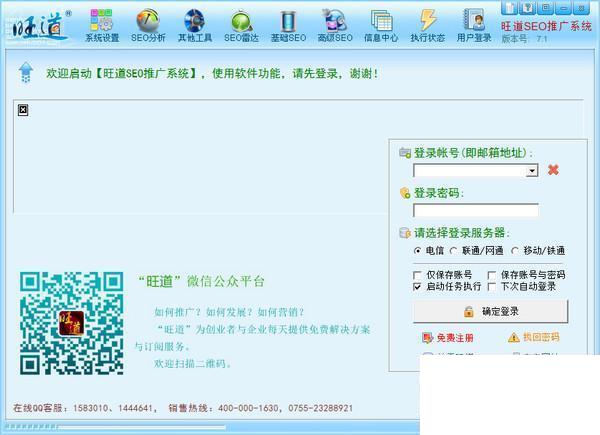Click the 欢迎扫描二维码 text line

[193, 363]
